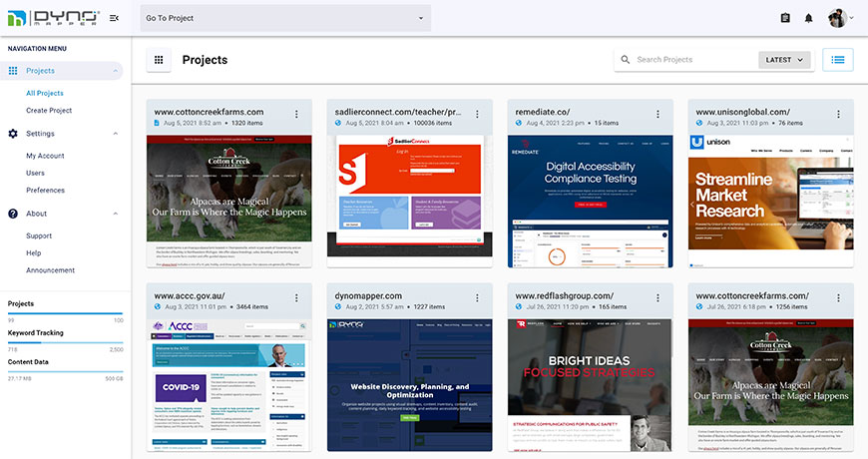Select All Projects in the sidebar
Image resolution: width=868 pixels, height=459 pixels.
pyautogui.click(x=45, y=93)
